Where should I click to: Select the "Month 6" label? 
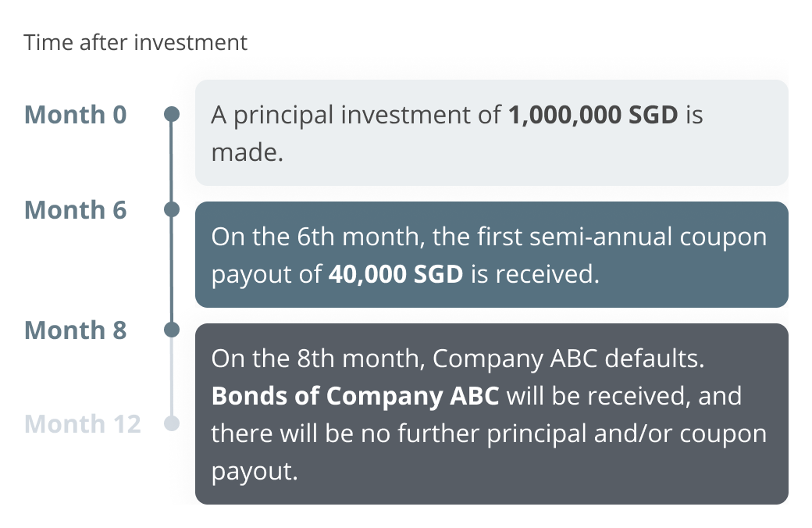coord(75,209)
